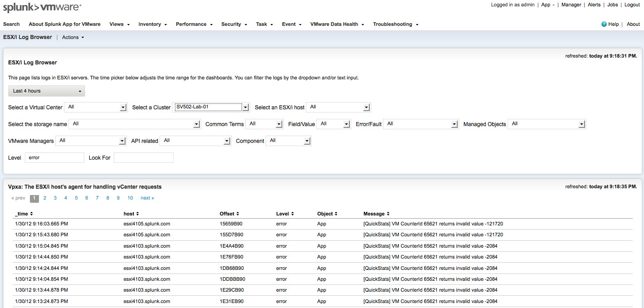
Task: Open the VMware Managers dropdown
Action: [91, 141]
